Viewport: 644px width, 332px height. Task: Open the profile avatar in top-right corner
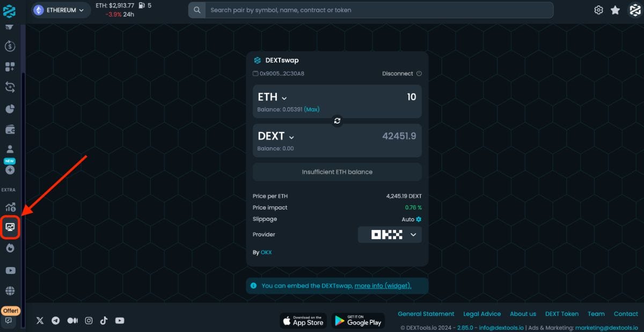(x=635, y=10)
